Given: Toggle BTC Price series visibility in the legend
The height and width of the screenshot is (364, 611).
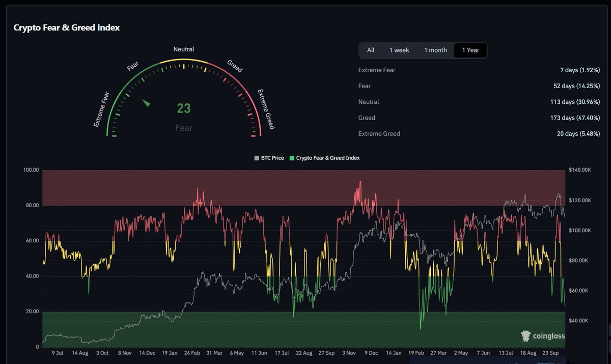Looking at the screenshot, I should 269,158.
